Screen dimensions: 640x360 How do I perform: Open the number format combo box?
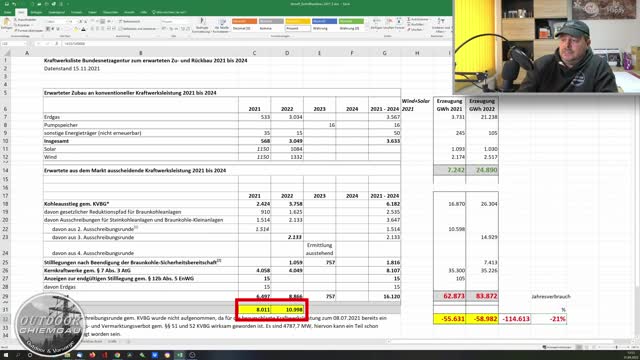click(x=176, y=21)
